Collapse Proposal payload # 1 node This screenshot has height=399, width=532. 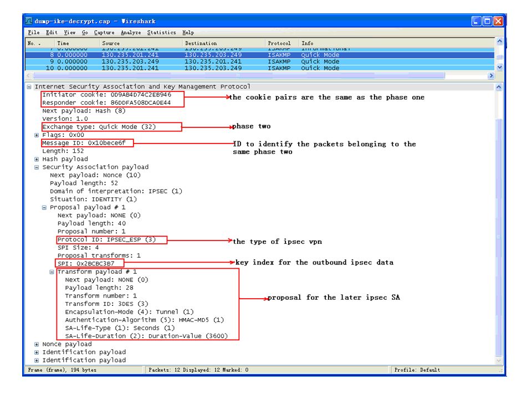(x=44, y=208)
